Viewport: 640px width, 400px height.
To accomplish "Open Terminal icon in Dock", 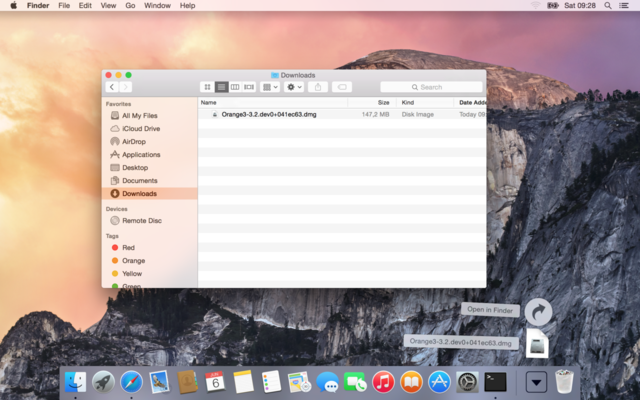I will 495,382.
